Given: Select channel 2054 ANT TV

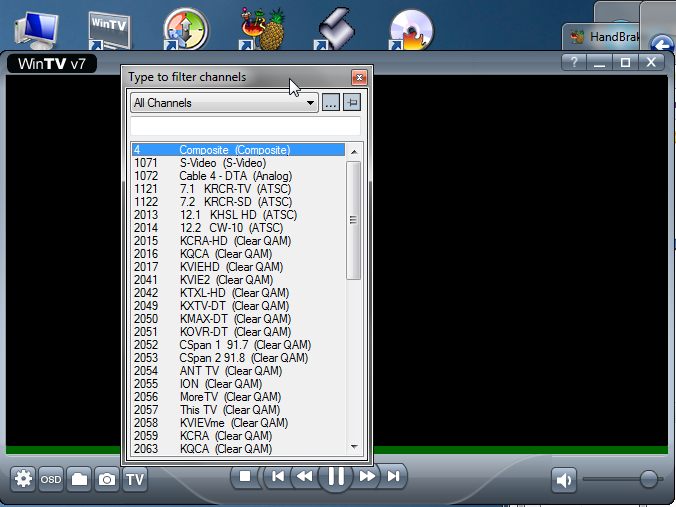Looking at the screenshot, I should coord(238,371).
